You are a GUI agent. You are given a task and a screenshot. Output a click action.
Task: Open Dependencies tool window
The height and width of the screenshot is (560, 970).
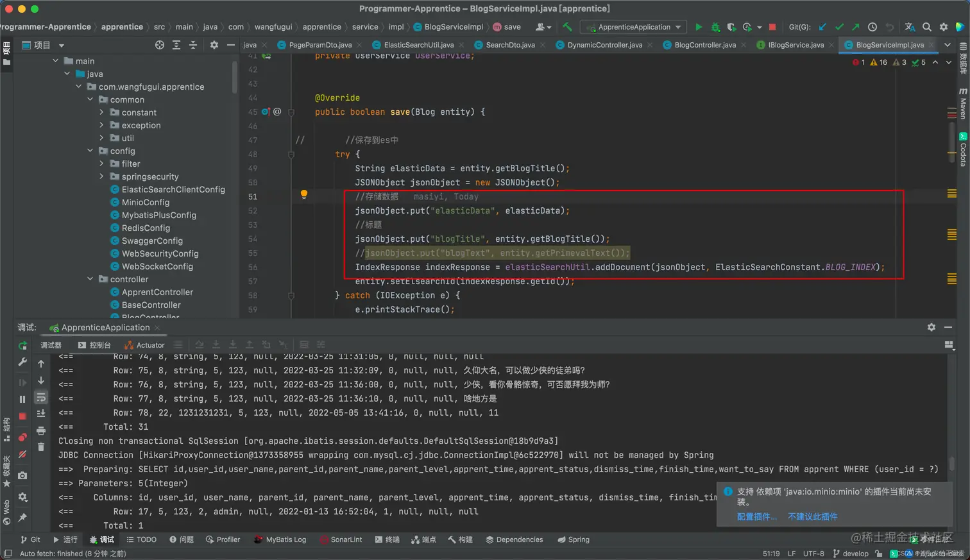[x=515, y=539]
